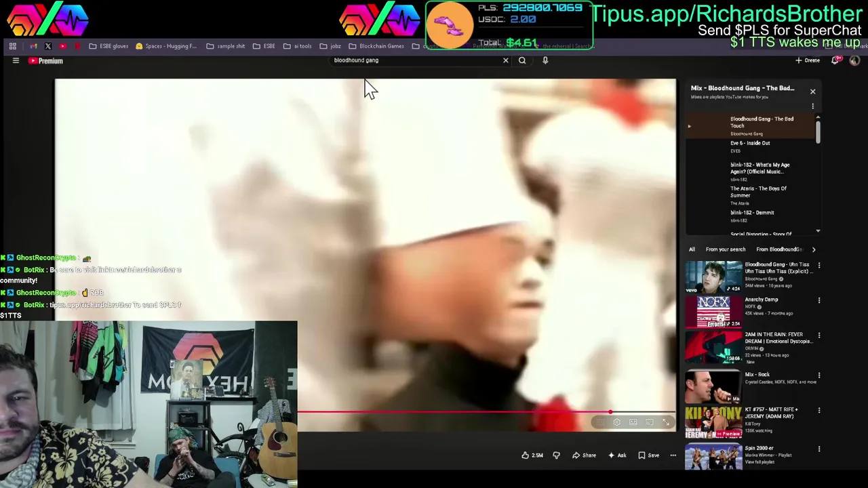Like the video with the thumbs-up 2.5M button
Screen dimensions: 868x488
(x=532, y=455)
